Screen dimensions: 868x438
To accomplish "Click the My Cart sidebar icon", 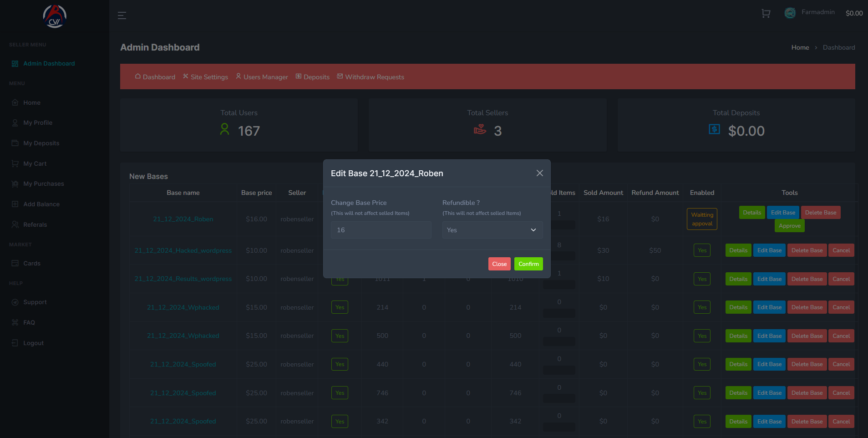I will coord(15,164).
